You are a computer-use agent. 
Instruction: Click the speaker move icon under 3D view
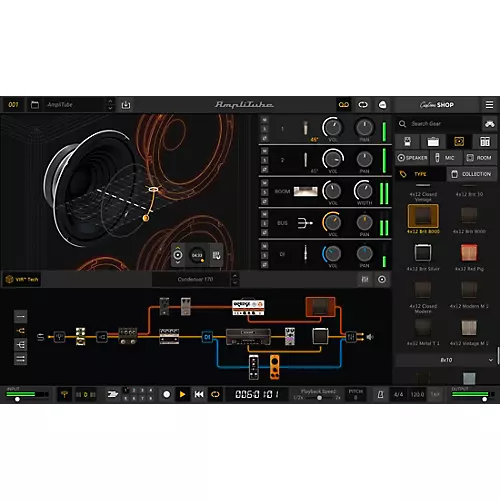click(x=178, y=255)
